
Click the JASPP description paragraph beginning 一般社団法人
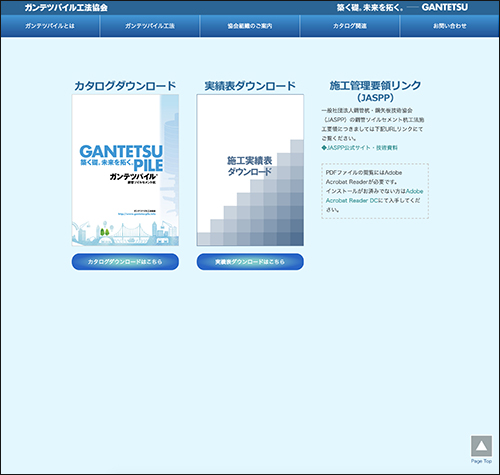373,124
